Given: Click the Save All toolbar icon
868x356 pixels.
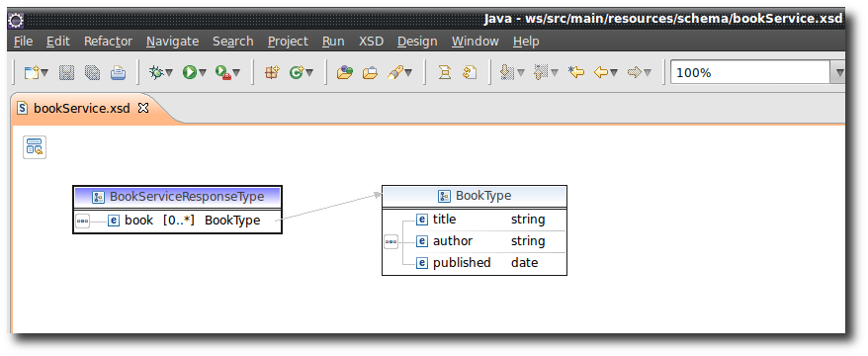Looking at the screenshot, I should tap(93, 72).
